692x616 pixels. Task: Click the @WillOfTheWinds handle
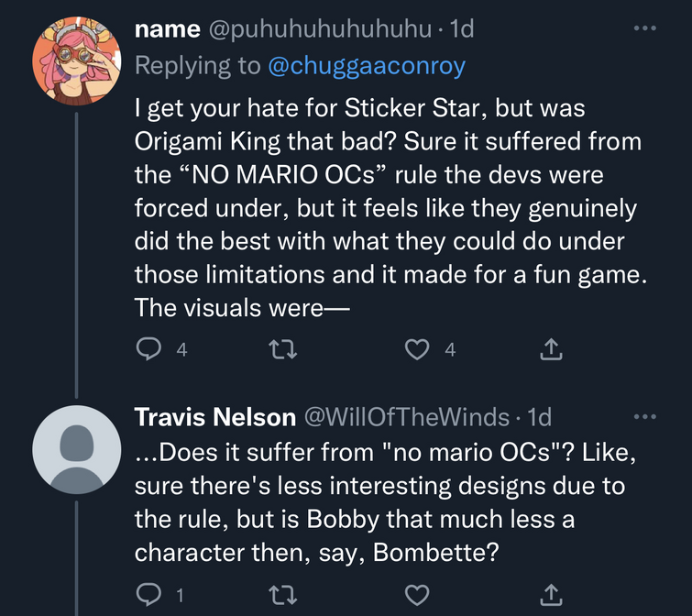click(406, 417)
